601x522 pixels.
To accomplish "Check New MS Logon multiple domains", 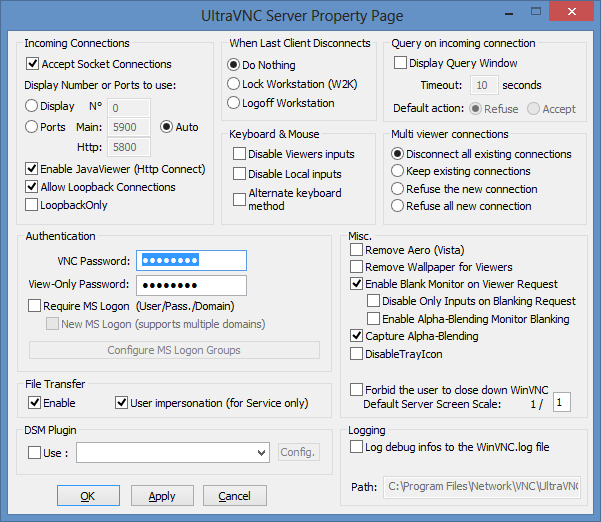I will point(53,324).
